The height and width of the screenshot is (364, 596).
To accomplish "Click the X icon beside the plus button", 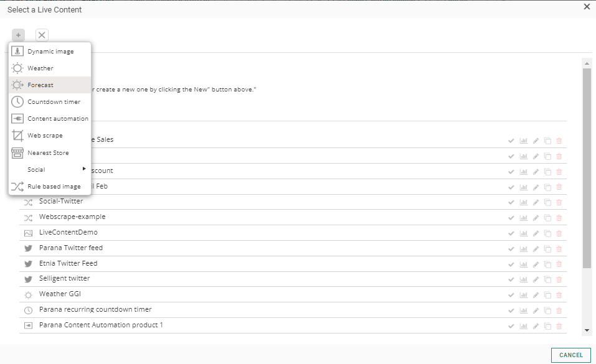I will pos(42,35).
